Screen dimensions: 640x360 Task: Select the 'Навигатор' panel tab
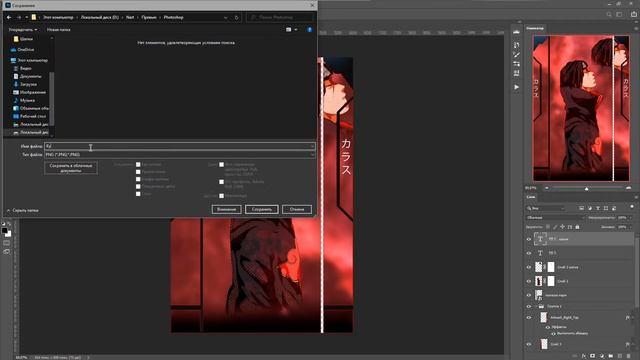(535, 28)
